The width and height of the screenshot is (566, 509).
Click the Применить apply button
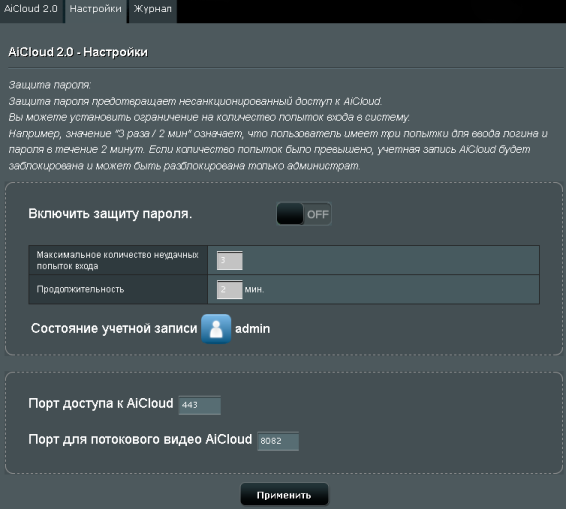pos(284,495)
